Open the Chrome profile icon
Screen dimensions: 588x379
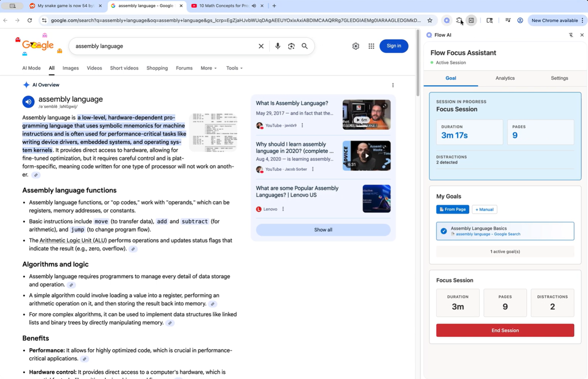[x=520, y=21]
